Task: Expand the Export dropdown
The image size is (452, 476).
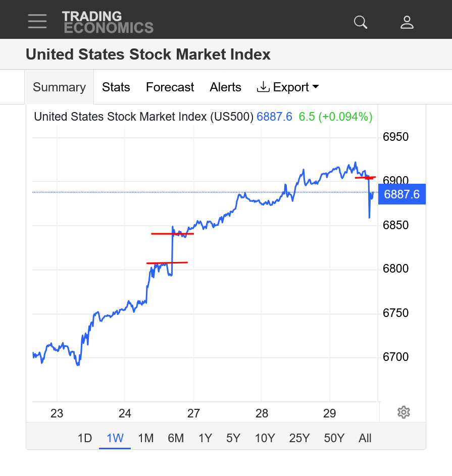Action: coord(288,87)
